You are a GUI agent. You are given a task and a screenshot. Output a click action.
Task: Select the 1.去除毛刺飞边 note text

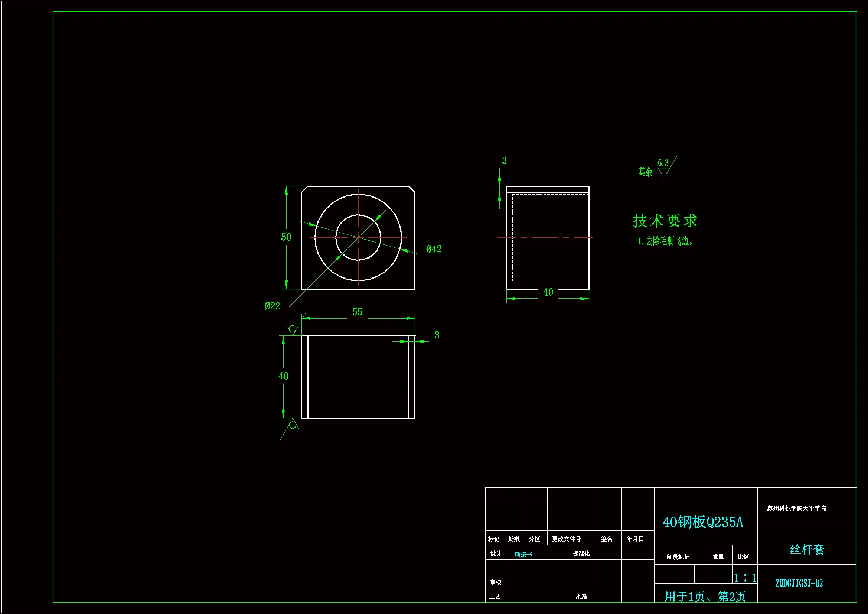pos(665,241)
